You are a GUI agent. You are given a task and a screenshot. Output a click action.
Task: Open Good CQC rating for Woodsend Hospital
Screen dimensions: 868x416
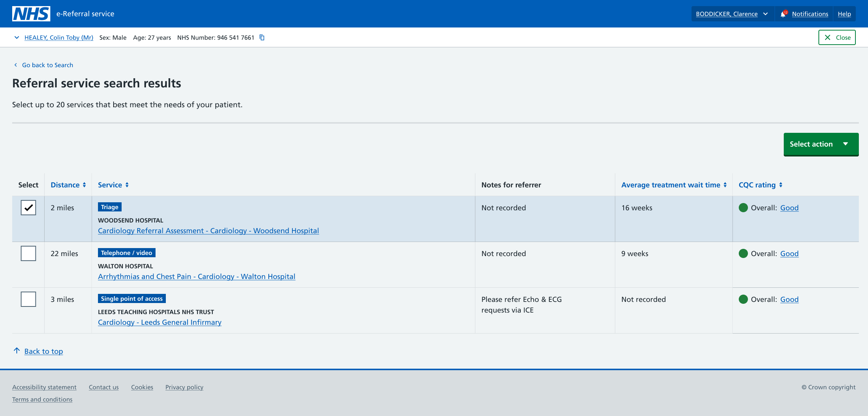789,208
